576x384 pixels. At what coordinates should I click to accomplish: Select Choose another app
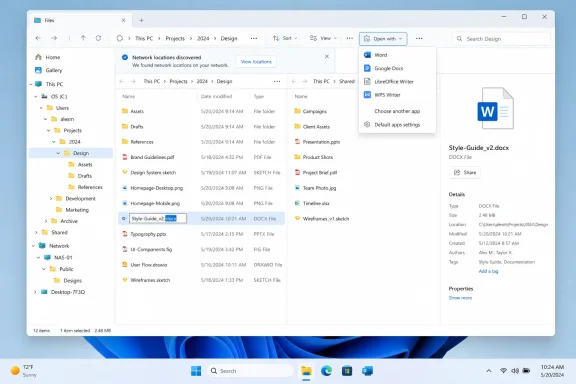pyautogui.click(x=397, y=111)
